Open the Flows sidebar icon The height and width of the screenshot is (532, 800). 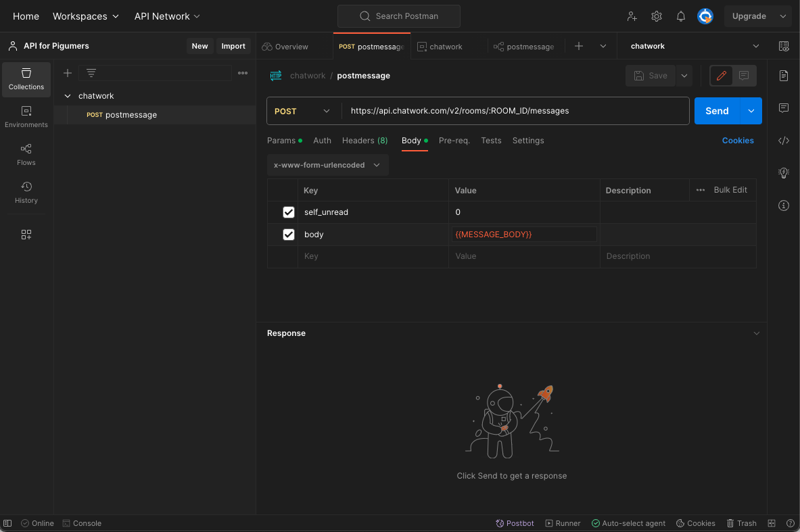click(x=26, y=155)
